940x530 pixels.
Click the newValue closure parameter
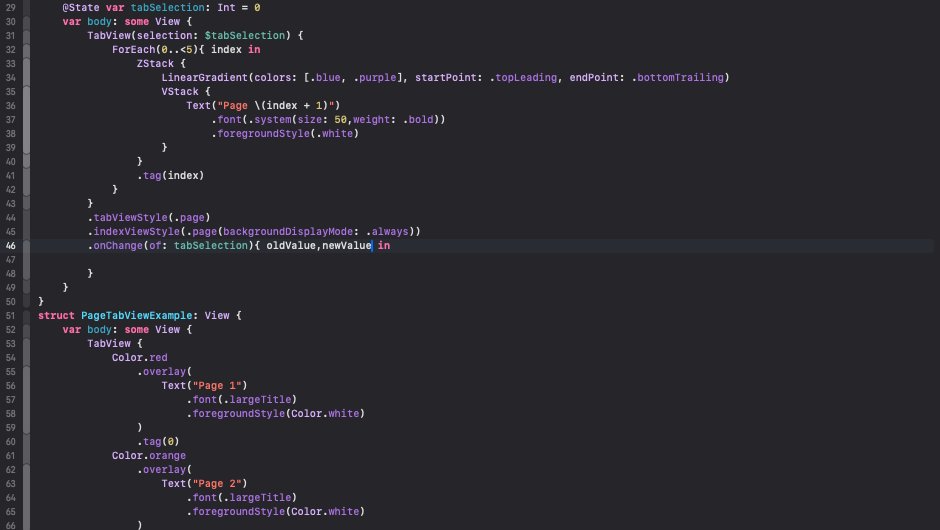tap(347, 246)
